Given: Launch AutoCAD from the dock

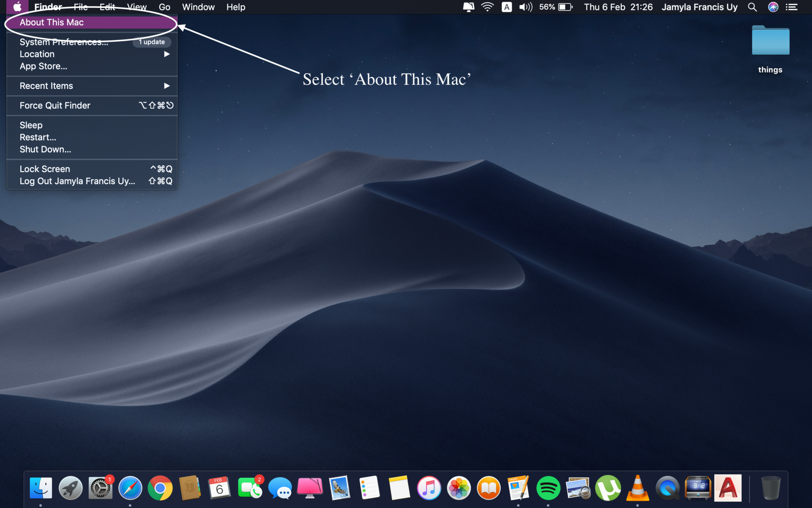Looking at the screenshot, I should [x=728, y=488].
